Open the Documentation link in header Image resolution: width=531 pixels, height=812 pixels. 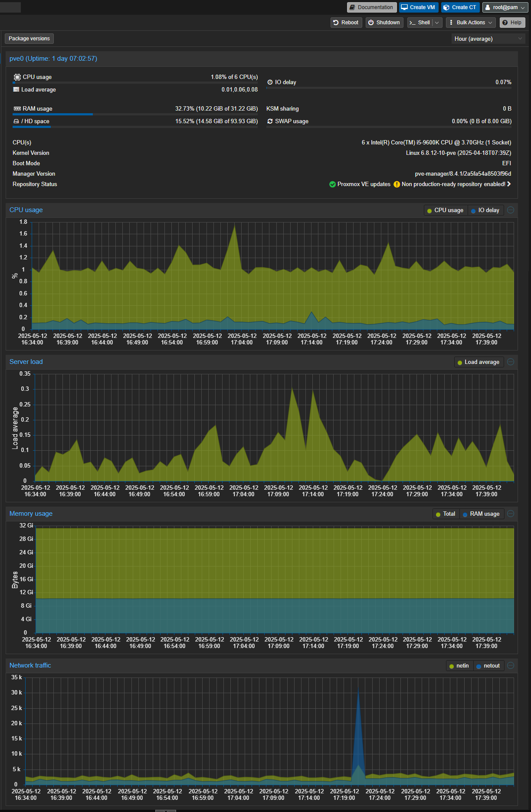click(371, 7)
